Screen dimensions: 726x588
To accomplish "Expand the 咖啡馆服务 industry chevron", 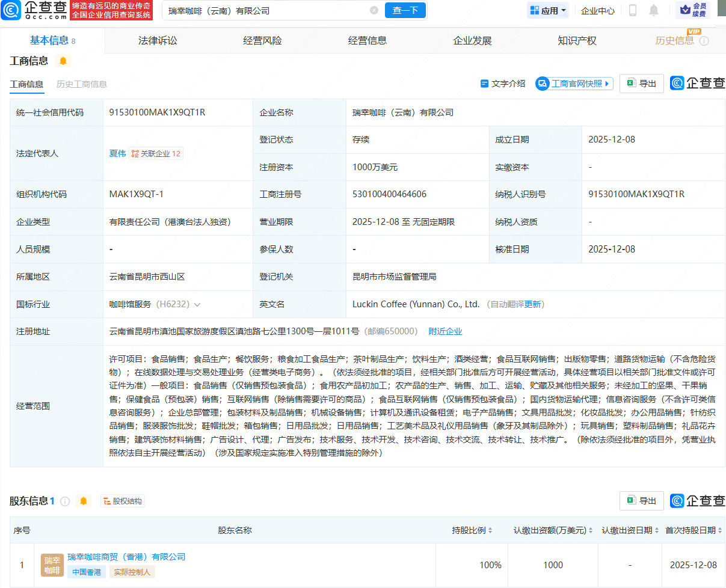I will (197, 305).
